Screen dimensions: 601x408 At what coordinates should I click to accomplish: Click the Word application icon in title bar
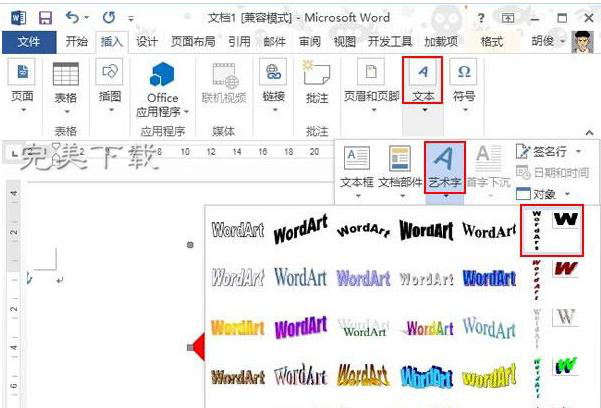(x=18, y=18)
